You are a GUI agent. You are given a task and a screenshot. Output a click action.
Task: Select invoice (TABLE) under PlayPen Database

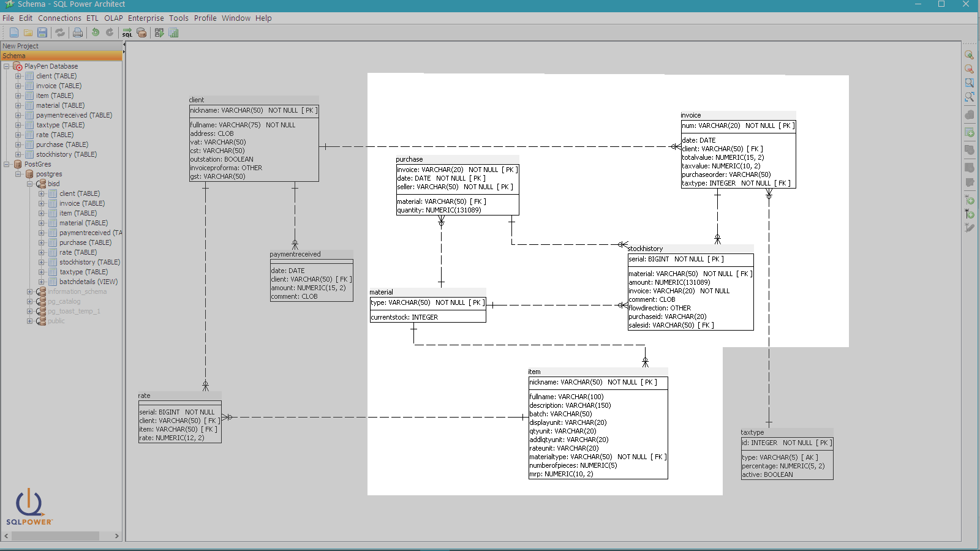[59, 86]
